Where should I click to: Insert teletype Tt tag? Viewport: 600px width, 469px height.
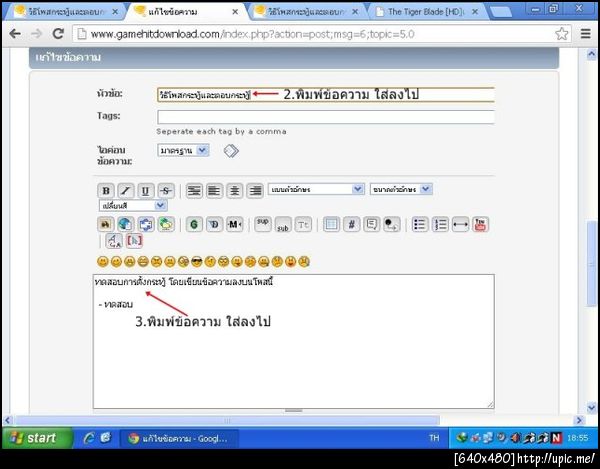coord(303,224)
